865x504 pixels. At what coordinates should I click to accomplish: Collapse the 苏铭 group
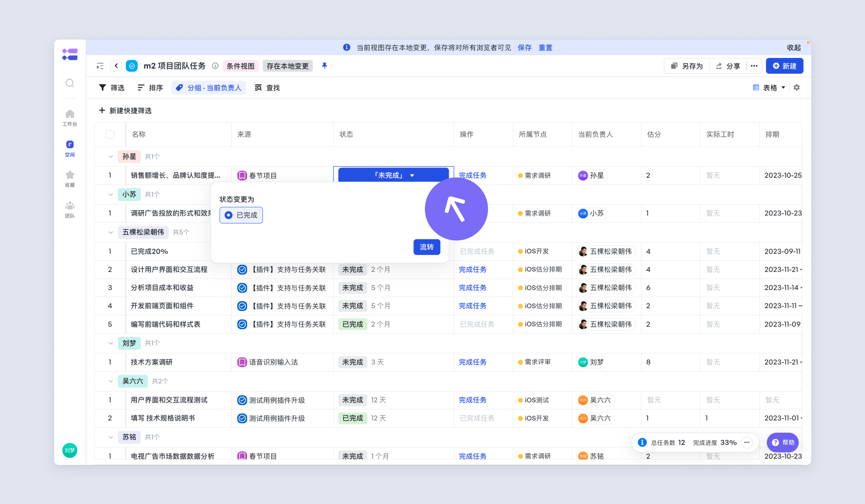pos(110,437)
